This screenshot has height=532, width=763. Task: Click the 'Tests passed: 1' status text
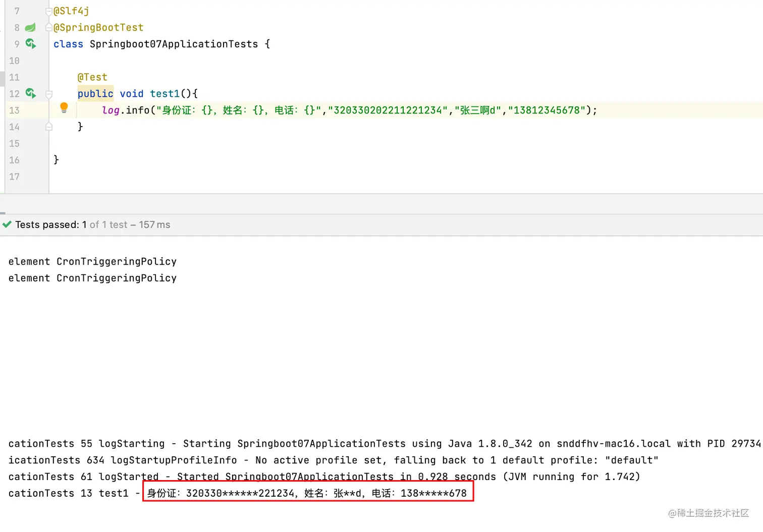(50, 225)
